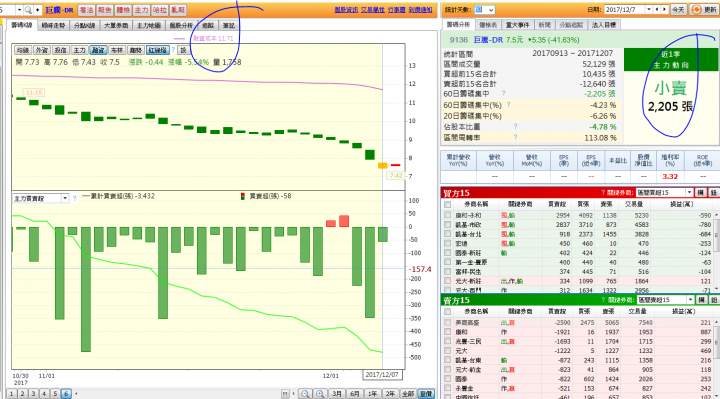
Task: Click help question mark beside 60日籌碼集中(%)
Action: [x=508, y=105]
